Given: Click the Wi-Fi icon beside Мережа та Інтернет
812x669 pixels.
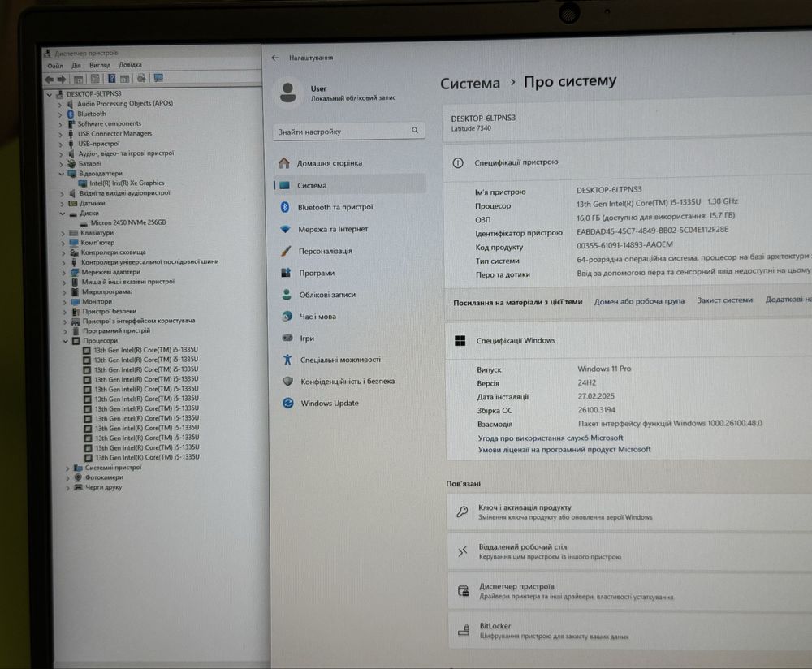Looking at the screenshot, I should pos(285,229).
